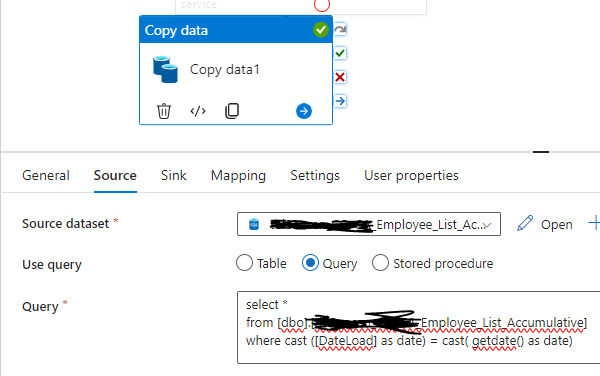600x376 pixels.
Task: Select the On Success green check connector
Action: pos(340,53)
